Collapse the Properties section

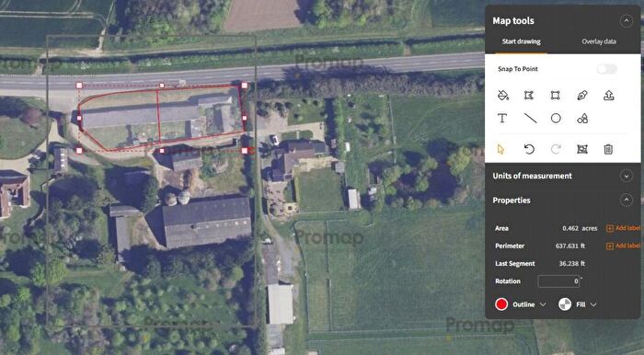click(626, 200)
